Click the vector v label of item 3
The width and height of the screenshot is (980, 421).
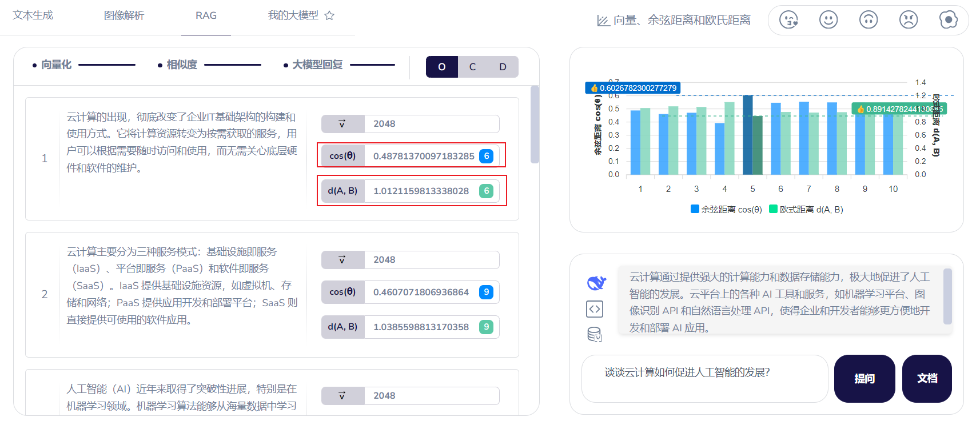click(x=342, y=396)
